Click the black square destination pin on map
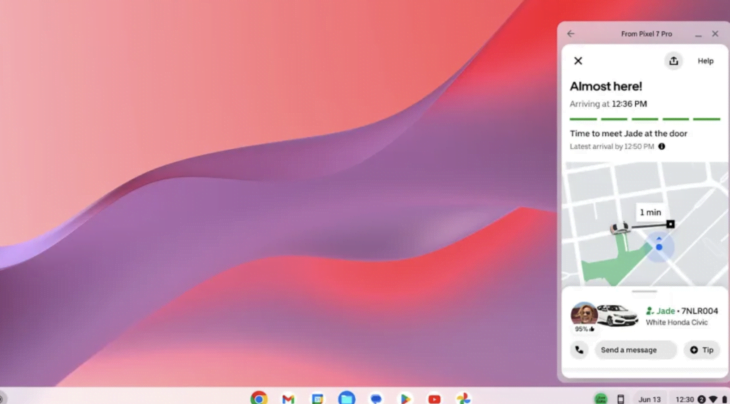Screen dimensions: 730x404 tap(670, 224)
